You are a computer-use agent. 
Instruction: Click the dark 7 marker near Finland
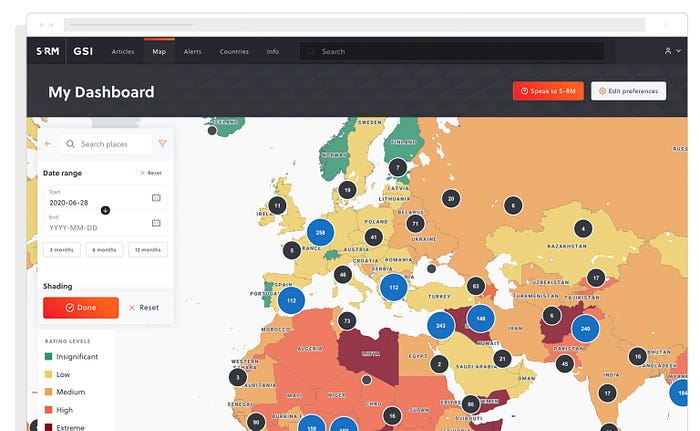pyautogui.click(x=398, y=167)
